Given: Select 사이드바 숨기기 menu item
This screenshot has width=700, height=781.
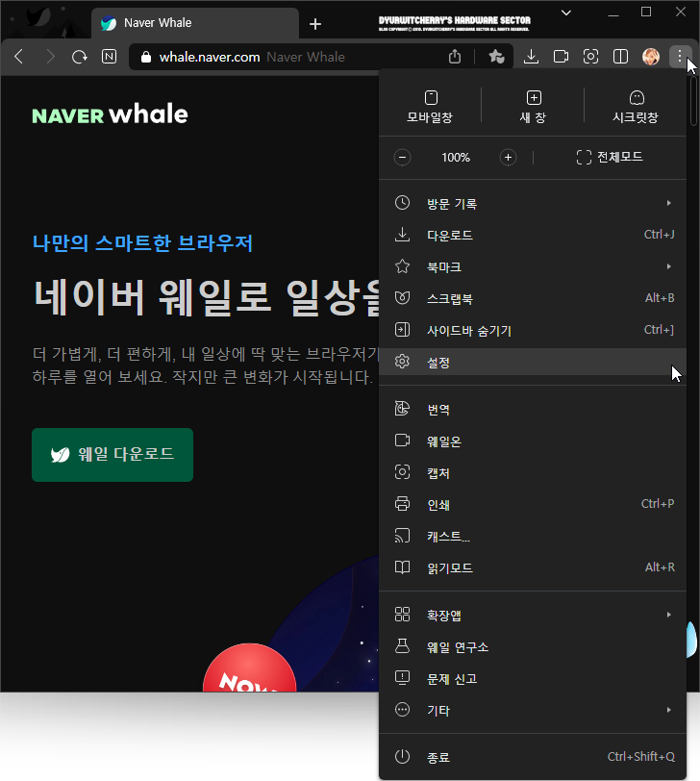Looking at the screenshot, I should [x=533, y=331].
